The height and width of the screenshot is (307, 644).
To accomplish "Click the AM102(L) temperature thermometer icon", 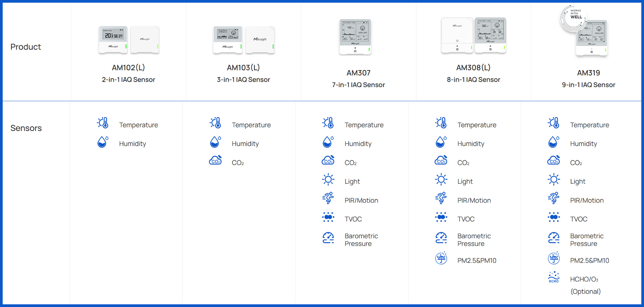I will pyautogui.click(x=103, y=123).
